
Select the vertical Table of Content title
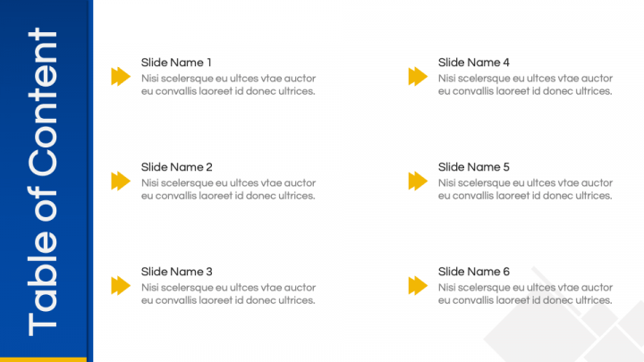pyautogui.click(x=42, y=181)
